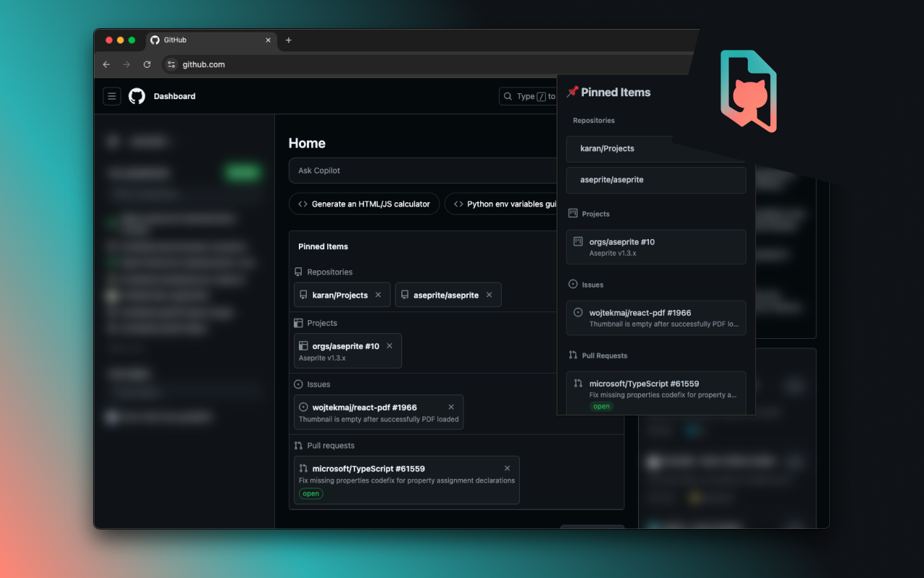The width and height of the screenshot is (924, 578).
Task: Reload the page with refresh icon
Action: click(x=147, y=64)
